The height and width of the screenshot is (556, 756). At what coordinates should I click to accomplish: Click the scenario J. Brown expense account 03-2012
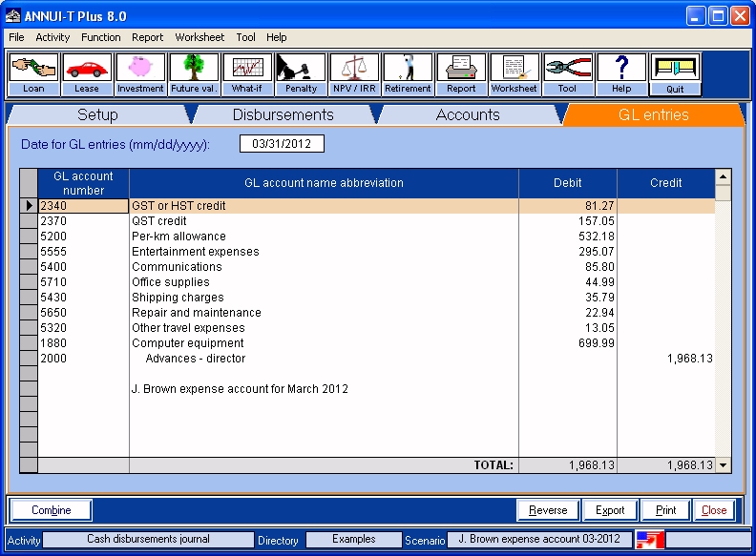(x=539, y=539)
